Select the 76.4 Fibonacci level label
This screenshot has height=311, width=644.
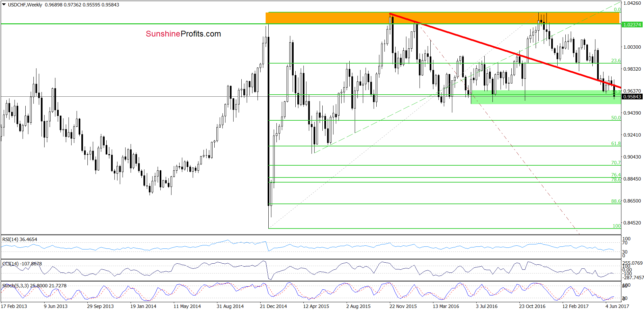(x=616, y=175)
